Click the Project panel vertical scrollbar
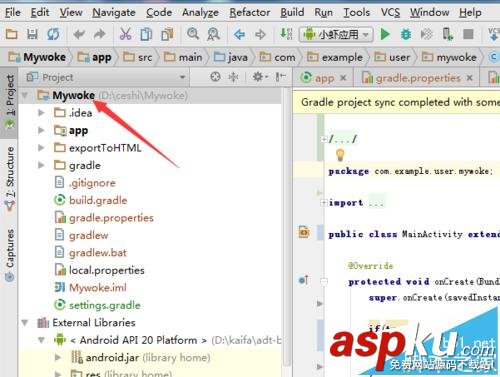The height and width of the screenshot is (377, 500). [x=287, y=227]
